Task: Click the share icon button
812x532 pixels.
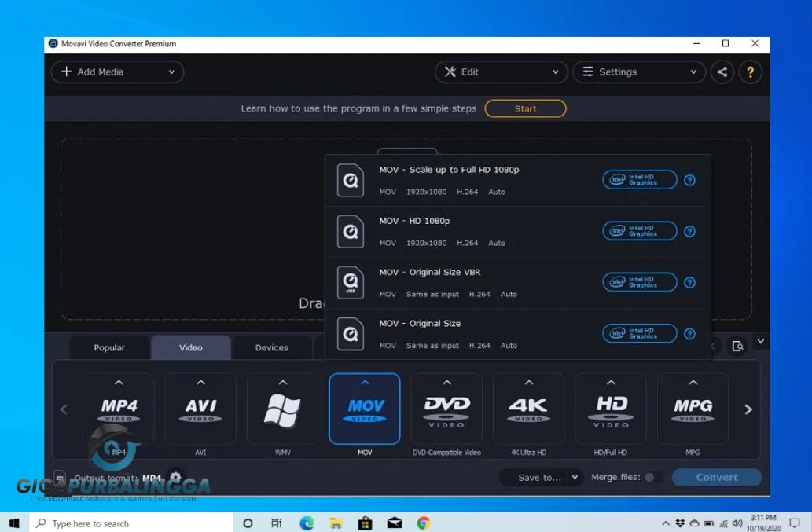Action: click(x=722, y=72)
